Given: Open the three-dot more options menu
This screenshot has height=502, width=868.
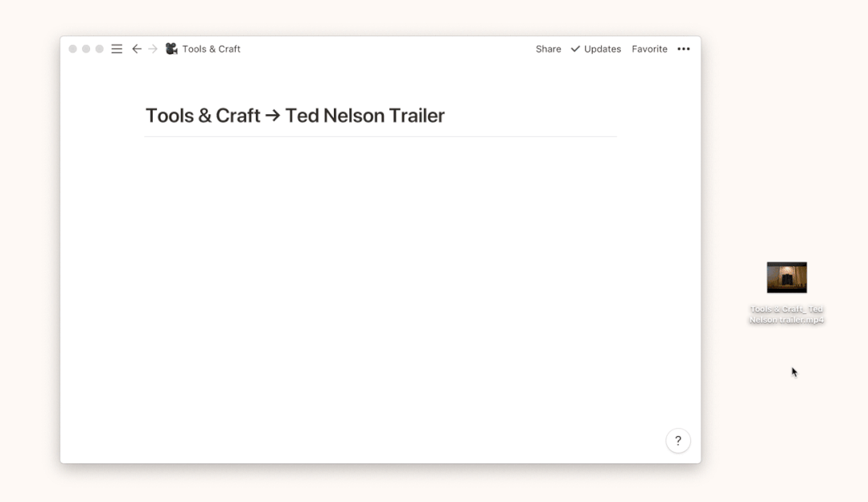Looking at the screenshot, I should point(683,49).
